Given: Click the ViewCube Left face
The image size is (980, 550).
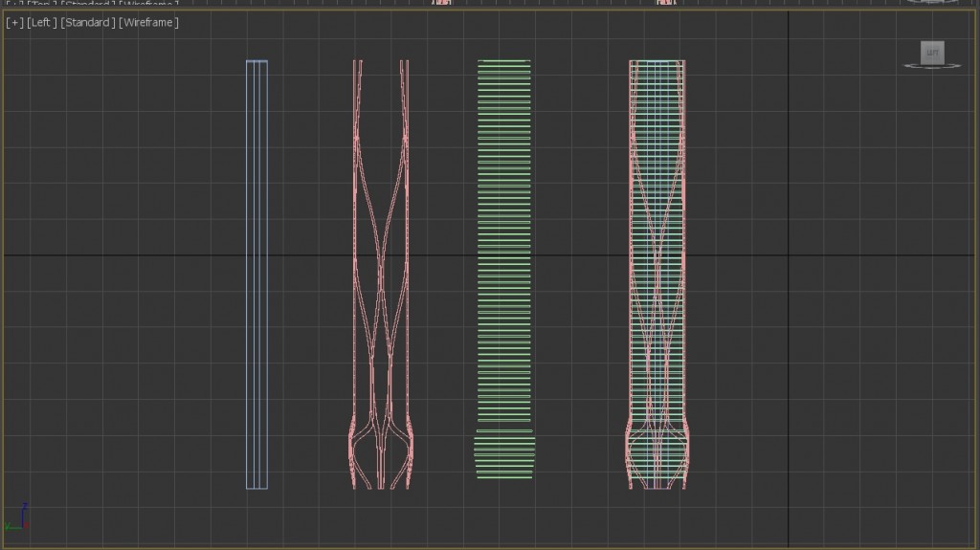Looking at the screenshot, I should point(932,53).
